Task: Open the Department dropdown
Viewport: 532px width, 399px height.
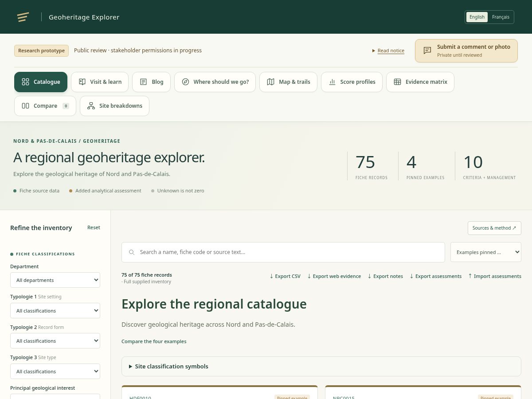Action: (x=55, y=280)
